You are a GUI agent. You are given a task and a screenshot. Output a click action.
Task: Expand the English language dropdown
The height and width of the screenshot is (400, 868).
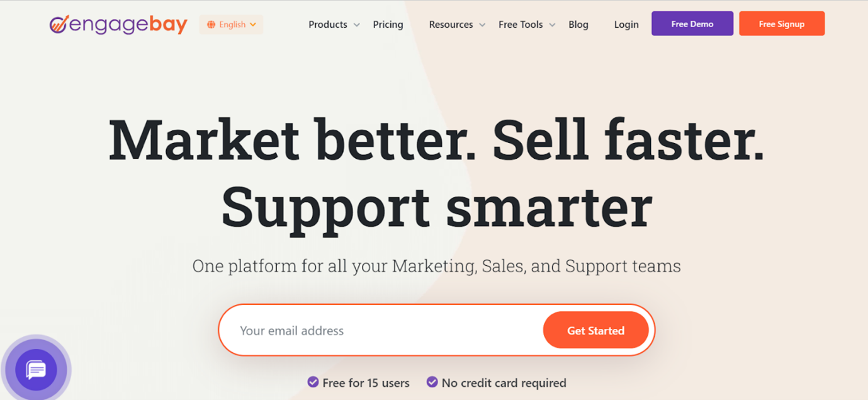pyautogui.click(x=253, y=25)
